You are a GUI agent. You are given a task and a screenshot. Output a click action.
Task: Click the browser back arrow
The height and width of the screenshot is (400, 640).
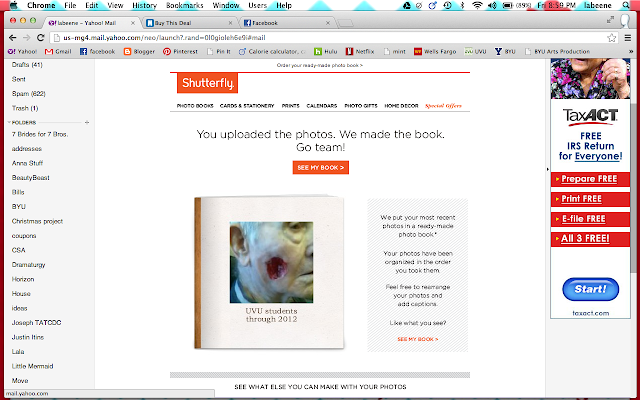(x=13, y=38)
